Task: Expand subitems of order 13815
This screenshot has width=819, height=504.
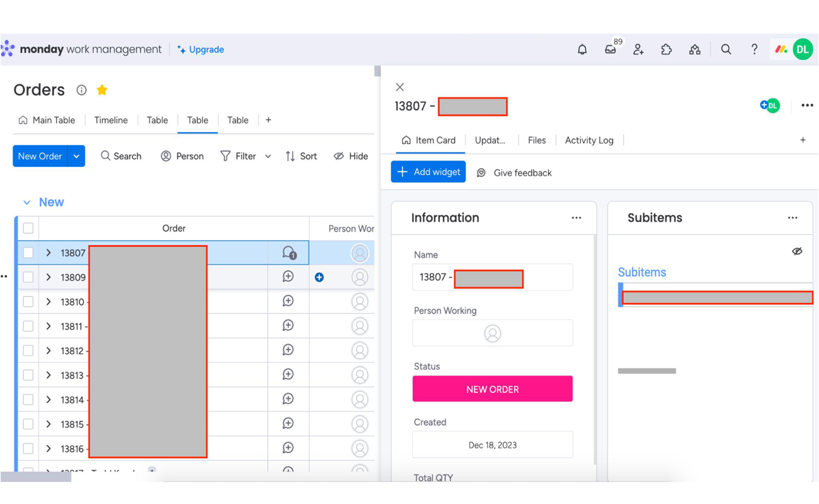Action: click(49, 425)
